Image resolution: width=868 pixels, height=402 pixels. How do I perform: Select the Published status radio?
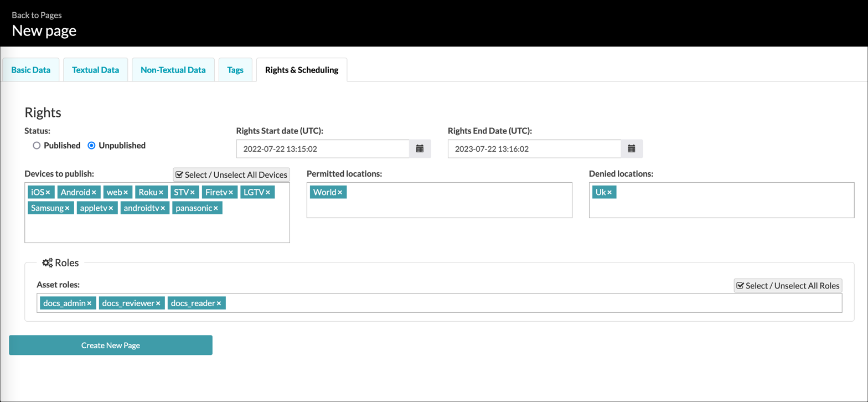37,146
